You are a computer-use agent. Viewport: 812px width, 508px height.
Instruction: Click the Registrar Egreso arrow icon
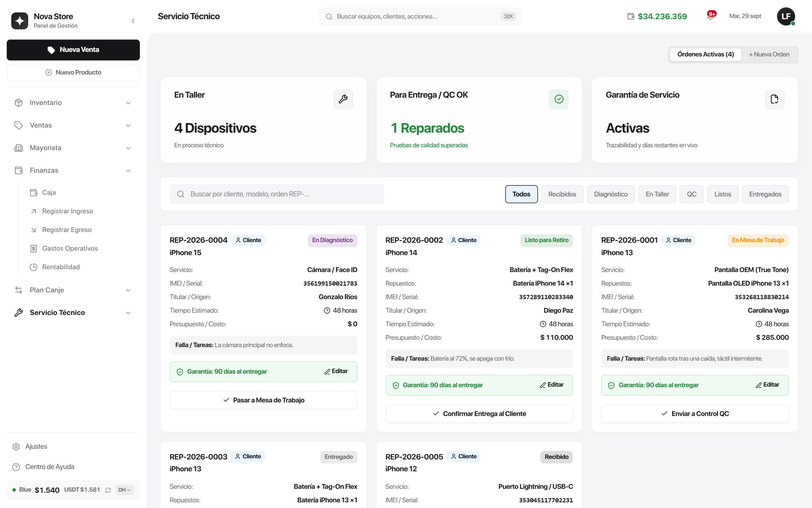tap(34, 230)
